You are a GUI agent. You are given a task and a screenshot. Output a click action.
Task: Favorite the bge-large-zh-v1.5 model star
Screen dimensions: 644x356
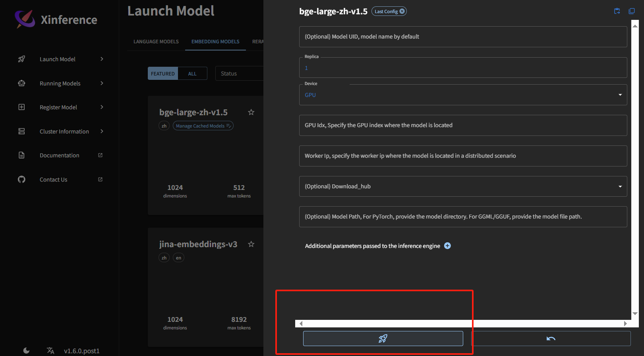pyautogui.click(x=251, y=112)
